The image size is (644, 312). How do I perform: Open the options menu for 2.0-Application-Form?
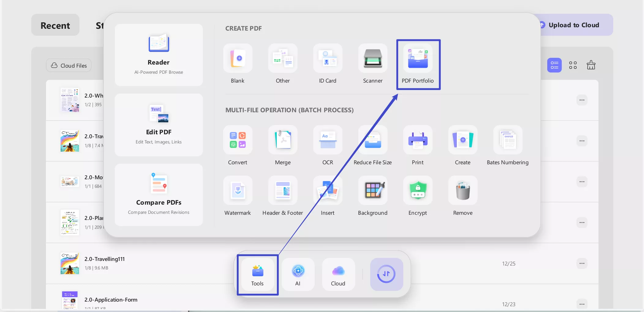coord(582,304)
